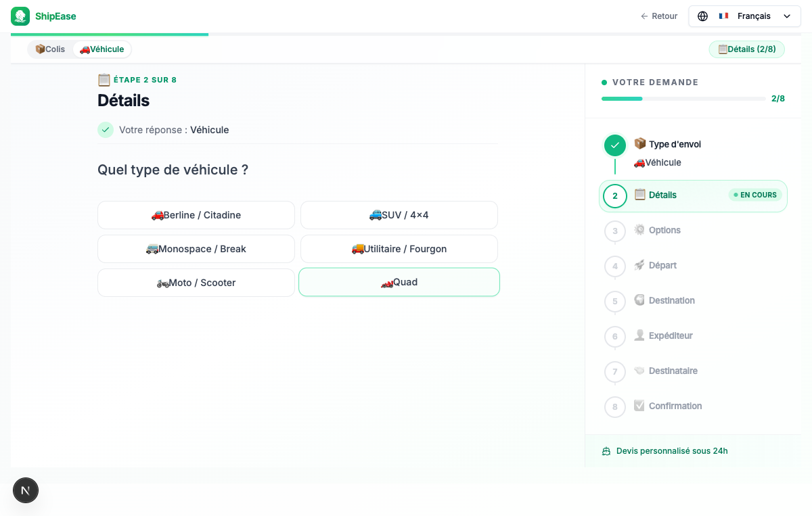The width and height of the screenshot is (812, 516).
Task: Click the step 8 number circle
Action: 615,407
